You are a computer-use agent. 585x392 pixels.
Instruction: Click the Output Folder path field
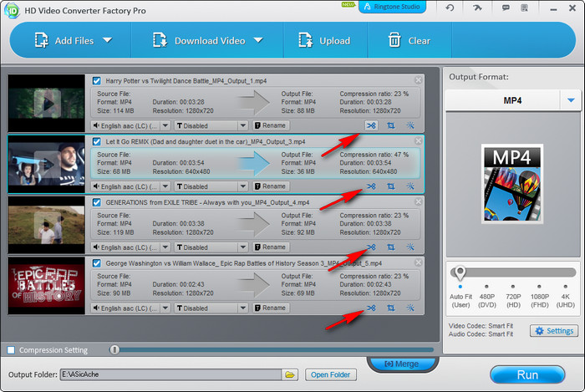coord(170,374)
